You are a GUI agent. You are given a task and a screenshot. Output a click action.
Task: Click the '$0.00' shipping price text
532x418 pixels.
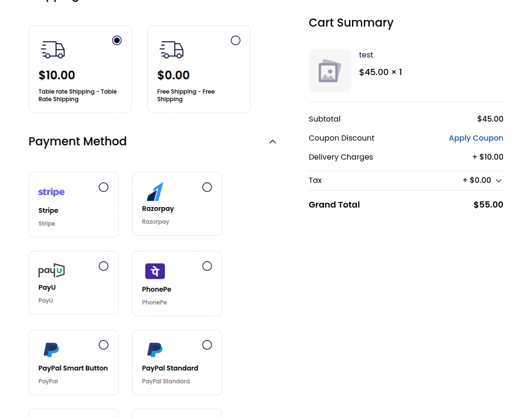(x=173, y=75)
